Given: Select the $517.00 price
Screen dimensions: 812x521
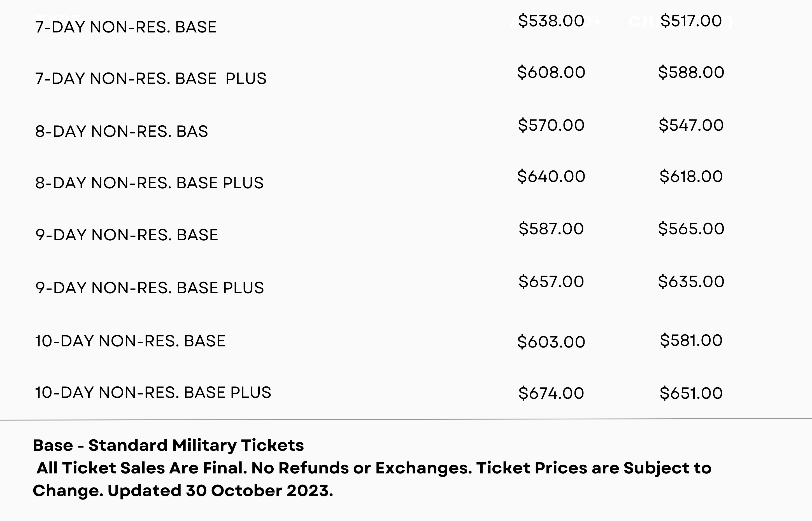Looking at the screenshot, I should pyautogui.click(x=691, y=21).
